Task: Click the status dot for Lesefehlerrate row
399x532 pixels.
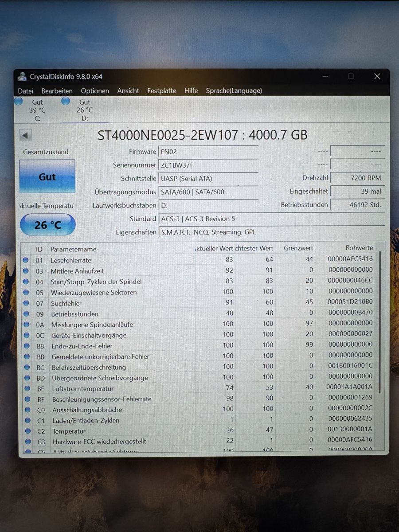Action: click(26, 260)
